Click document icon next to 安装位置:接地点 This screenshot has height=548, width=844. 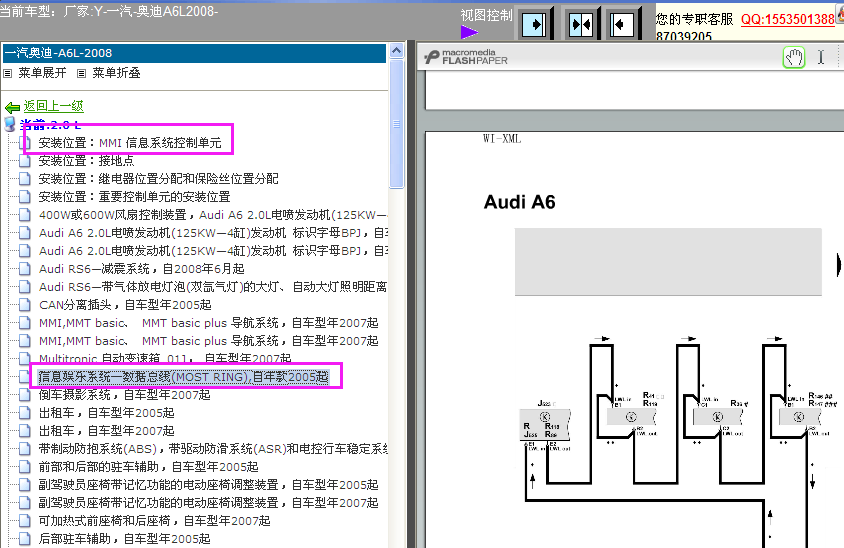[25, 161]
